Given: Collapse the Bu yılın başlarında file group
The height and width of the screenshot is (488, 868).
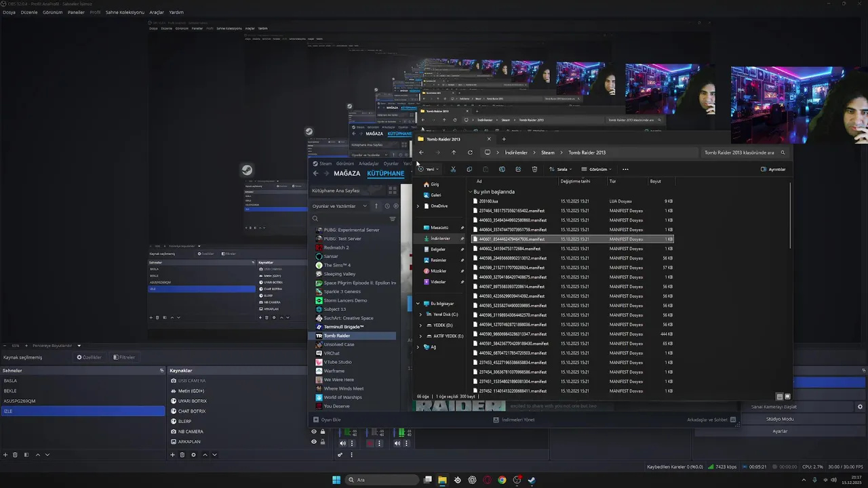Looking at the screenshot, I should [x=470, y=192].
